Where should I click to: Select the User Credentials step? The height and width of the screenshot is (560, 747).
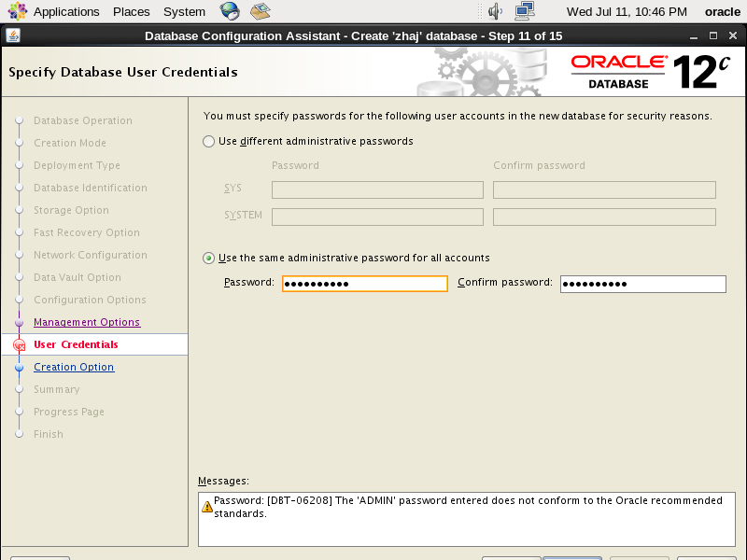coord(76,344)
